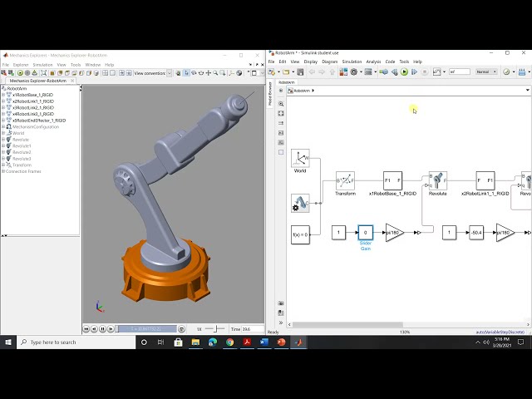The width and height of the screenshot is (532, 399).
Task: Click the simulation stop time field
Action: coord(460,72)
